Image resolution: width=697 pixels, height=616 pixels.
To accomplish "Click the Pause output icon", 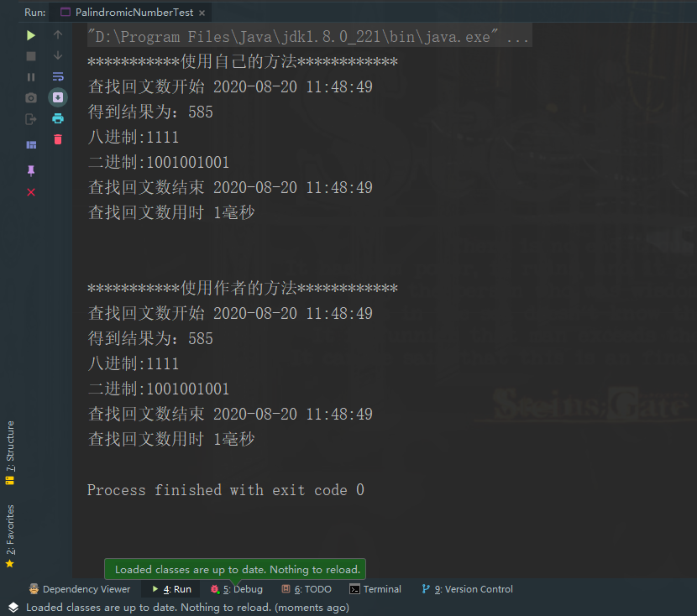I will click(x=31, y=77).
